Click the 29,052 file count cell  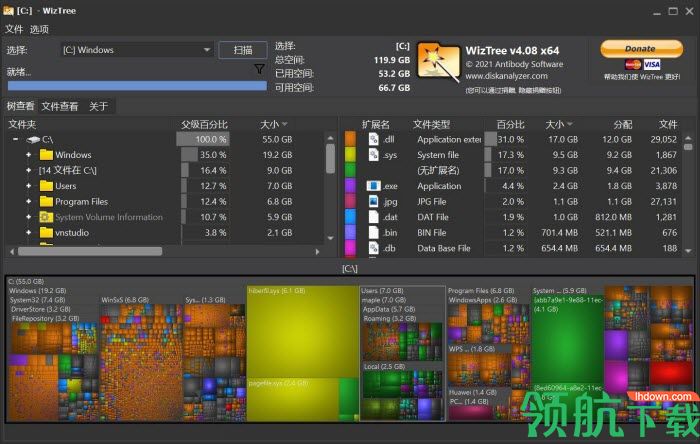[x=663, y=139]
